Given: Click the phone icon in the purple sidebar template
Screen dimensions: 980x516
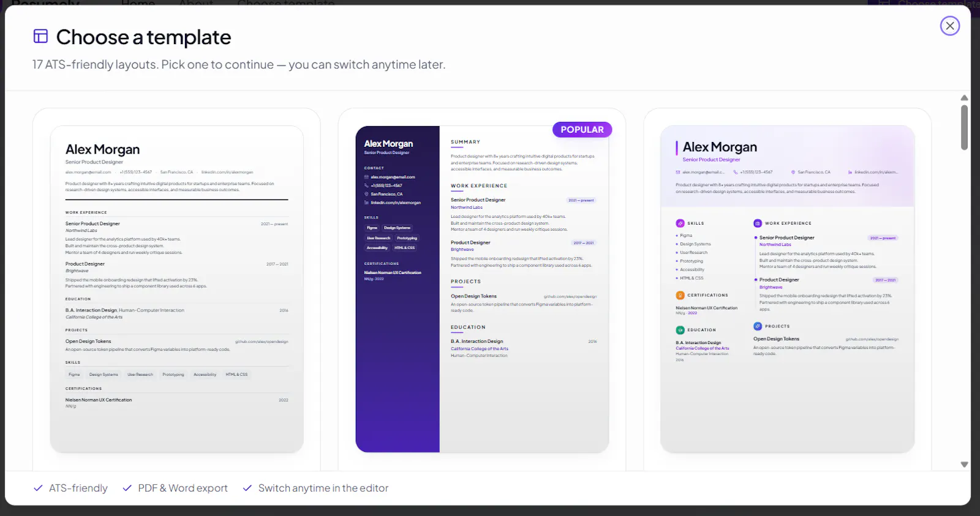Looking at the screenshot, I should (x=366, y=185).
